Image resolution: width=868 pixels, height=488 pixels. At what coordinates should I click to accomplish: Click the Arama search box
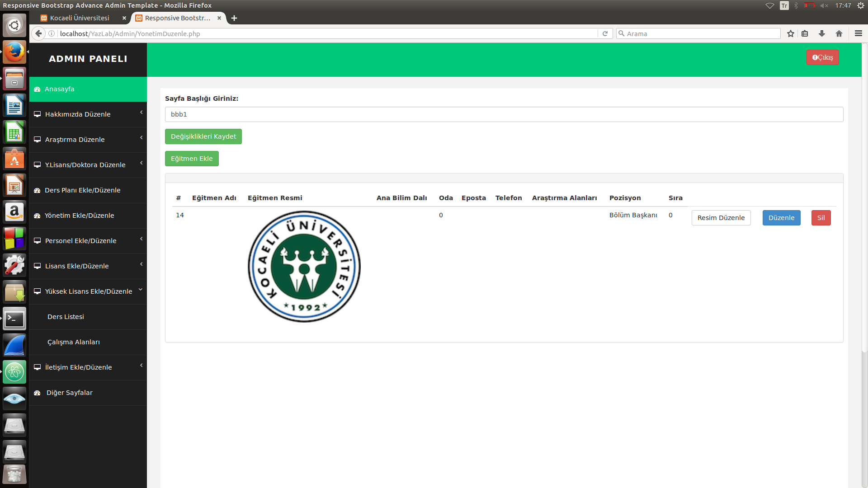pos(698,33)
